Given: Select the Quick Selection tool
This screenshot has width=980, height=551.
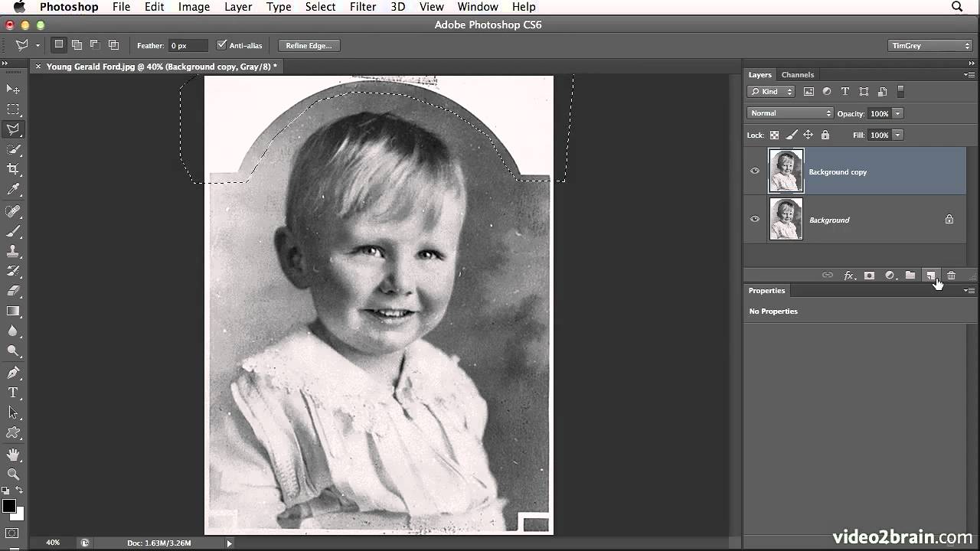Looking at the screenshot, I should pos(13,149).
